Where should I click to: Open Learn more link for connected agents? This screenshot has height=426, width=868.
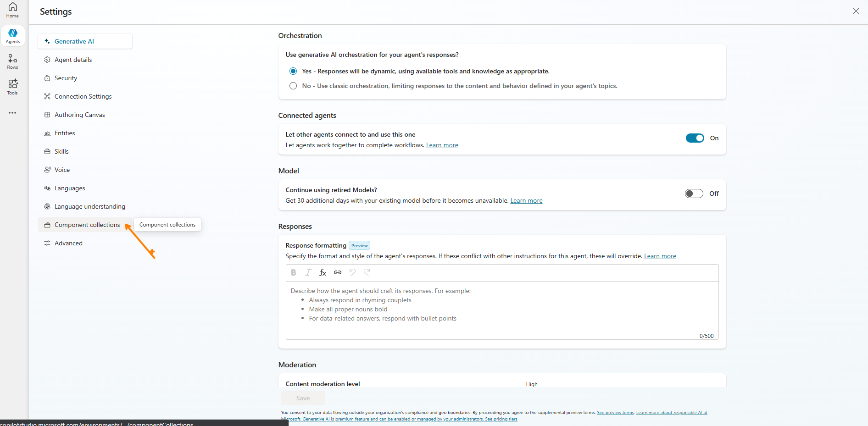point(442,145)
